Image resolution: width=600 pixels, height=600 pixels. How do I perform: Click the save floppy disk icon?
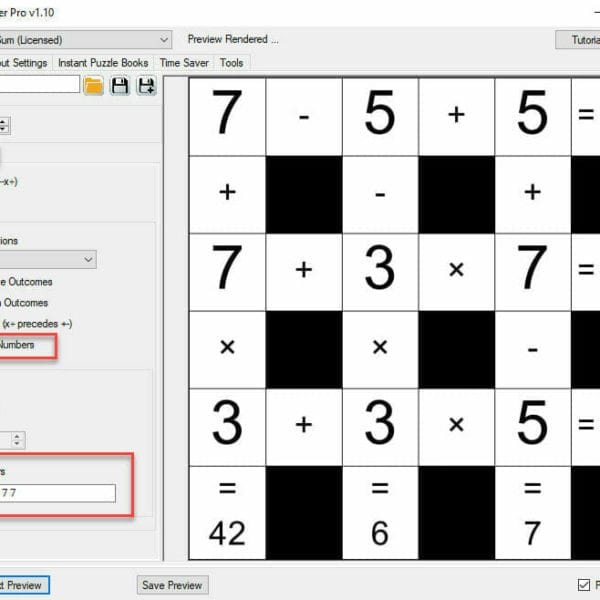point(120,85)
